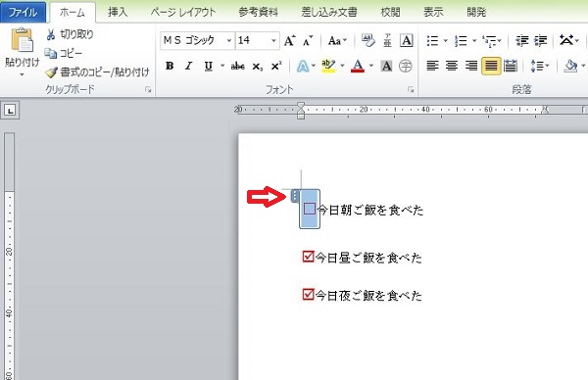
Task: Click the highlighted Justify alignment icon
Action: pyautogui.click(x=491, y=67)
